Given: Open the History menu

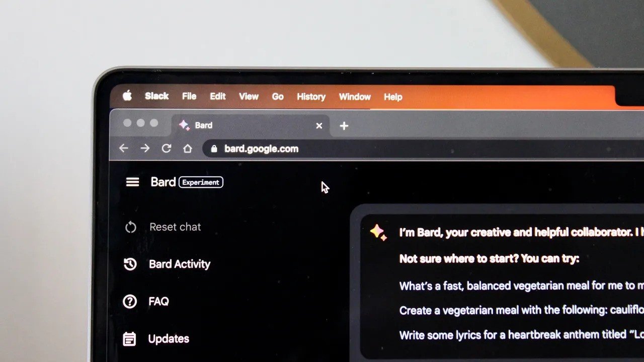Looking at the screenshot, I should 311,97.
